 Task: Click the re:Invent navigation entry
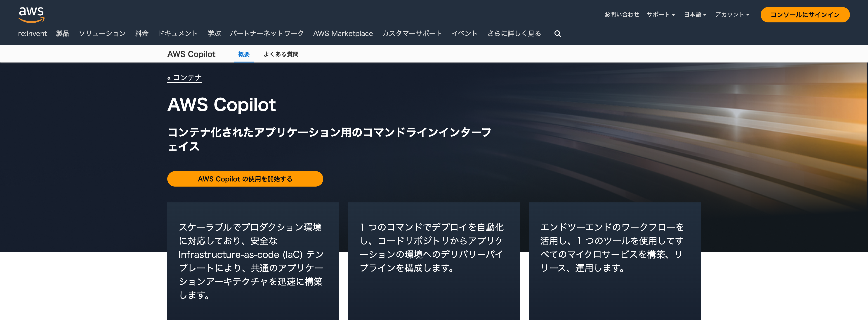click(32, 34)
